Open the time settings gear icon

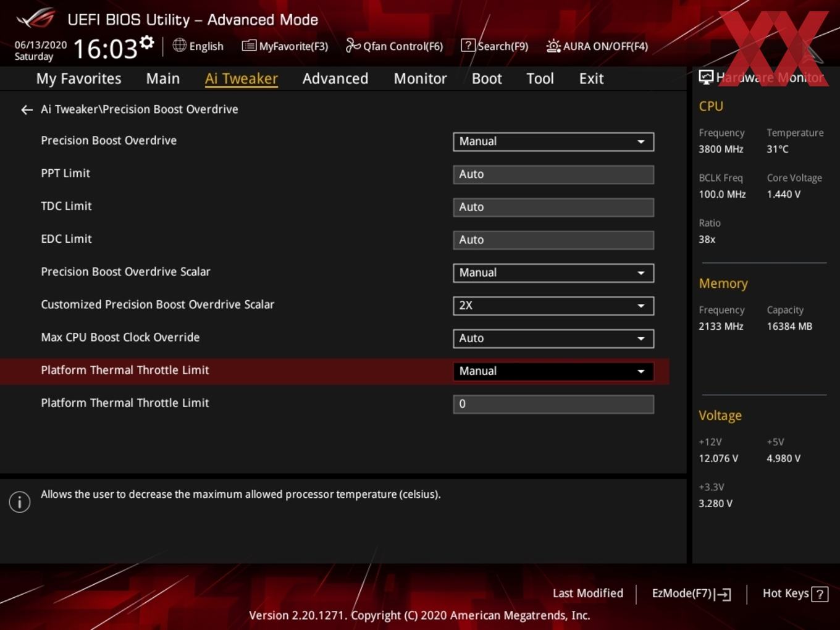coord(146,42)
